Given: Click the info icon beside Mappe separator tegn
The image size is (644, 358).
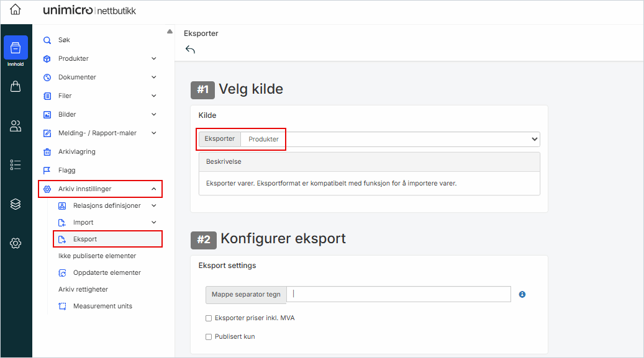Looking at the screenshot, I should 522,294.
